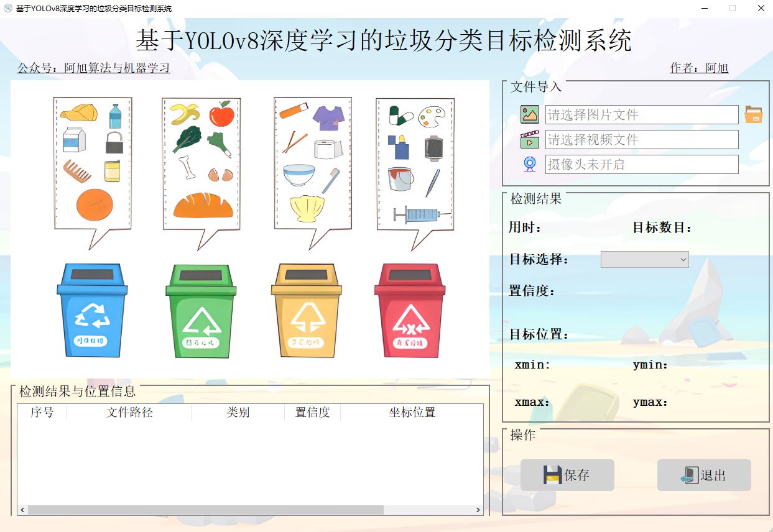Click the table scrollbar left arrow
The width and height of the screenshot is (773, 532).
pyautogui.click(x=22, y=510)
